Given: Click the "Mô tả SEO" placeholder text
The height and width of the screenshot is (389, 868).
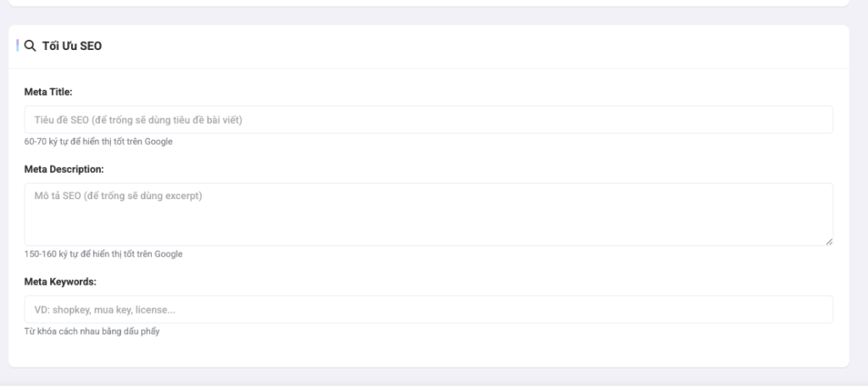Looking at the screenshot, I should pyautogui.click(x=118, y=196).
